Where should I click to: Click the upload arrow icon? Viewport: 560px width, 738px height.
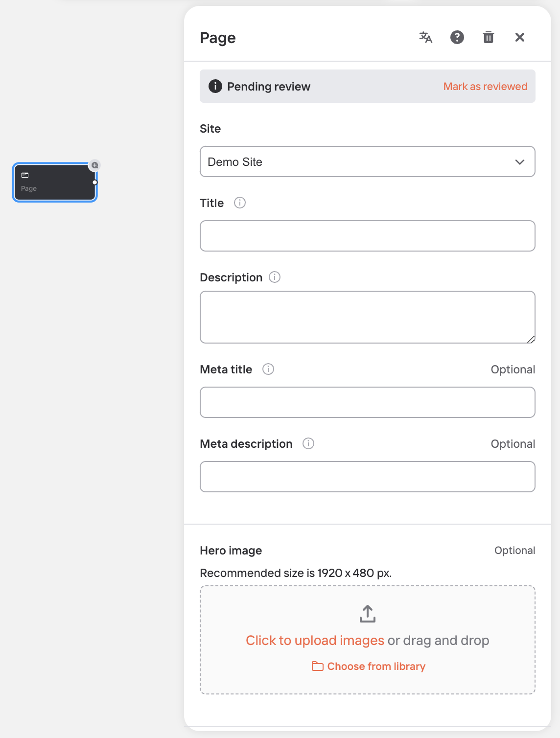click(x=368, y=614)
